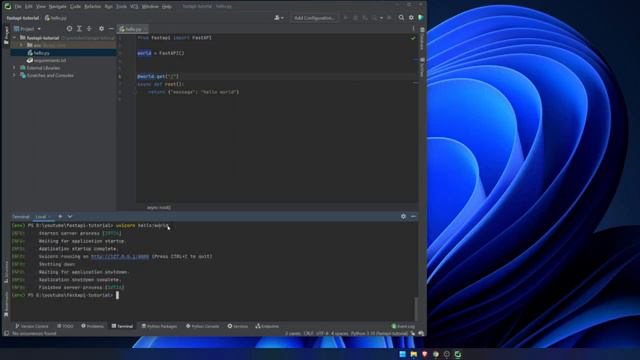Click the Expand All icon in Project panel
This screenshot has height=360, width=640.
pos(79,29)
